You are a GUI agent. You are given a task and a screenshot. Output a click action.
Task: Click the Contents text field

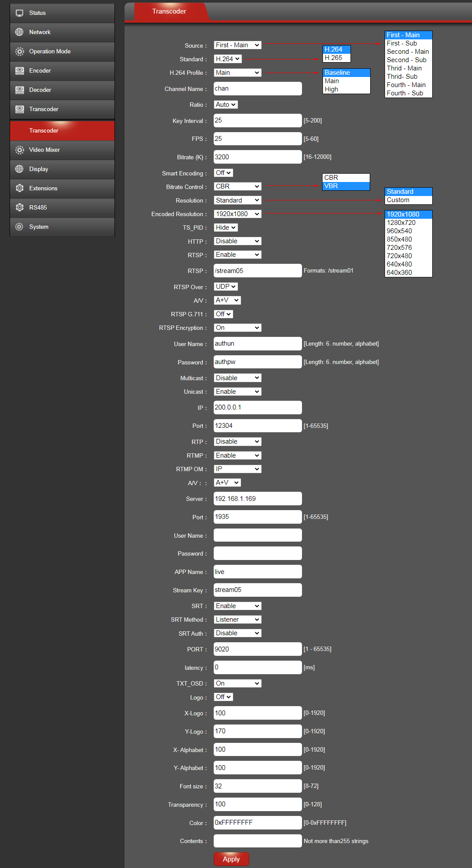click(x=258, y=841)
